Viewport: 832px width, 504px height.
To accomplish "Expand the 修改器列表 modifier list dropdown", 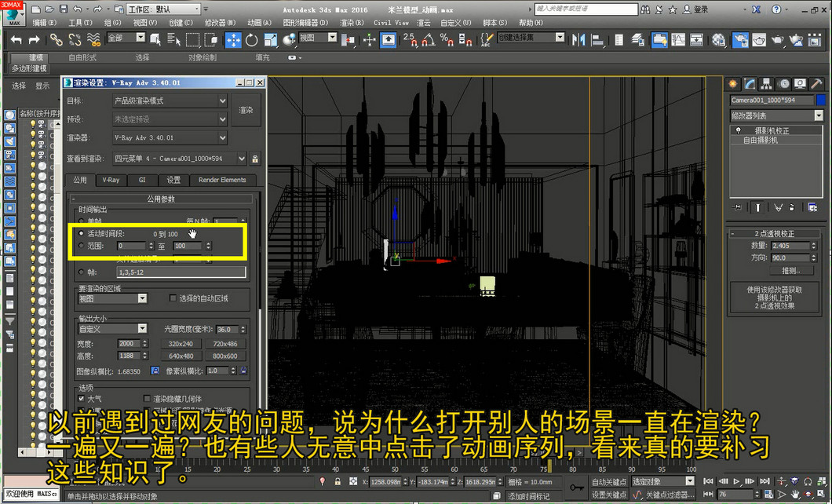I will coord(776,115).
